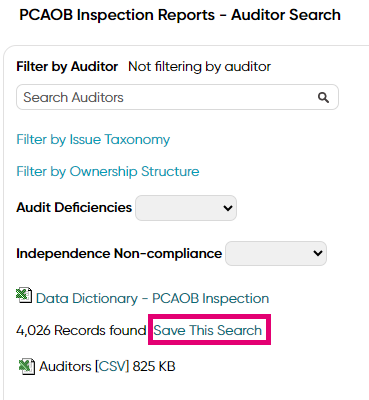Image resolution: width=369 pixels, height=400 pixels.
Task: Click the chevron arrow of Audit Deficiencies select
Action: (228, 208)
